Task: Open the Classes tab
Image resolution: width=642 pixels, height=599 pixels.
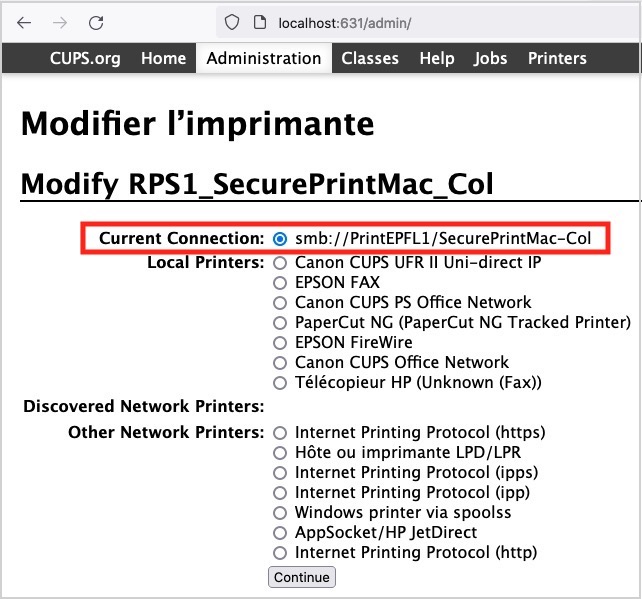Action: [370, 58]
